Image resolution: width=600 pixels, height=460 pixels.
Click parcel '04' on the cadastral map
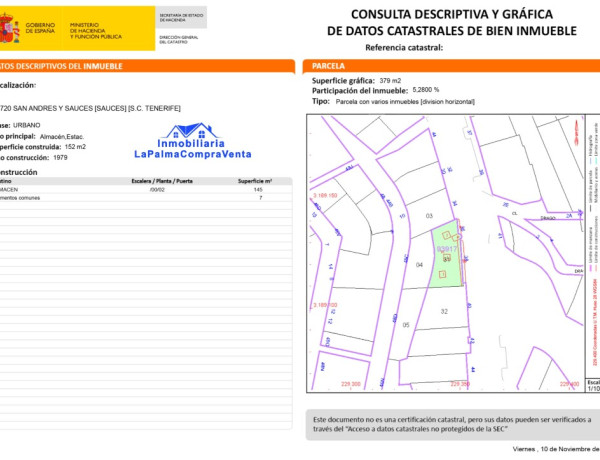[419, 265]
